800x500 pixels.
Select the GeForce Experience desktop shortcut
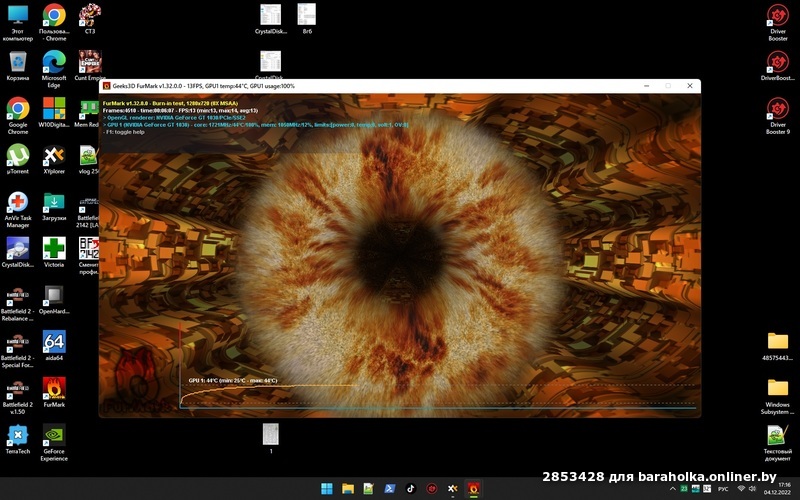click(54, 443)
